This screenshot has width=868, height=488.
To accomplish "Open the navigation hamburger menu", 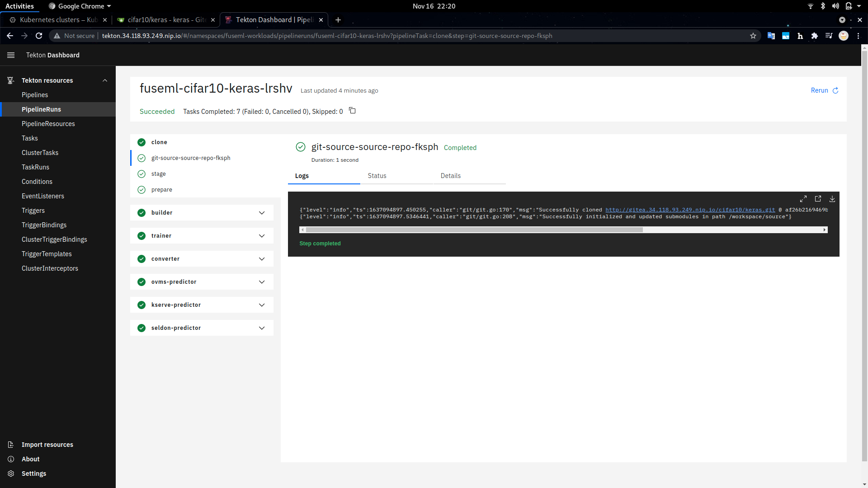I will tap(10, 55).
